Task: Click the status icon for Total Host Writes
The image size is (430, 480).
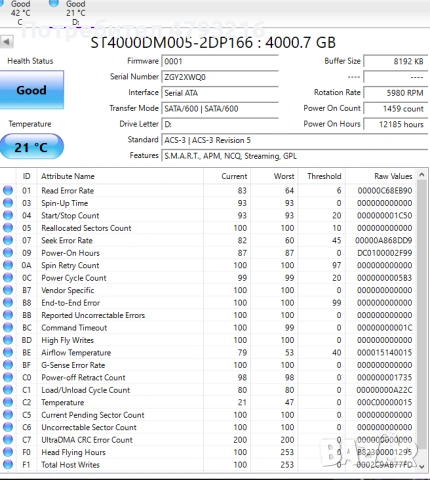Action: click(8, 464)
